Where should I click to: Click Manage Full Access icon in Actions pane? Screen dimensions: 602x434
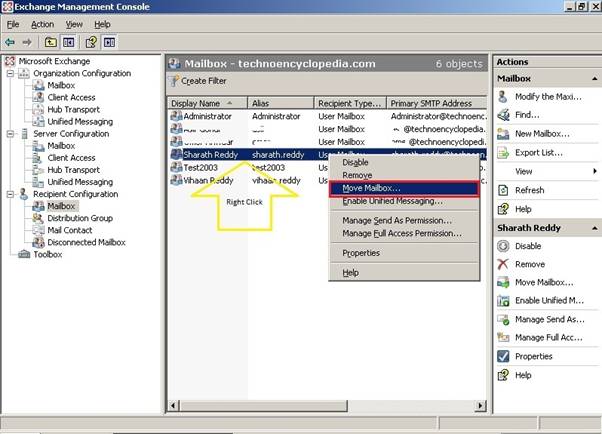tap(503, 337)
